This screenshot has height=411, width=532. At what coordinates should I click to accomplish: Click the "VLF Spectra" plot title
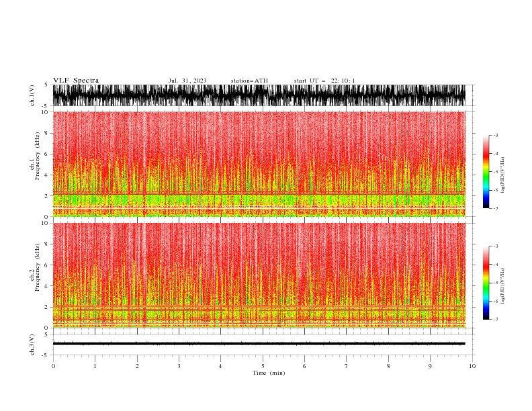(x=76, y=81)
